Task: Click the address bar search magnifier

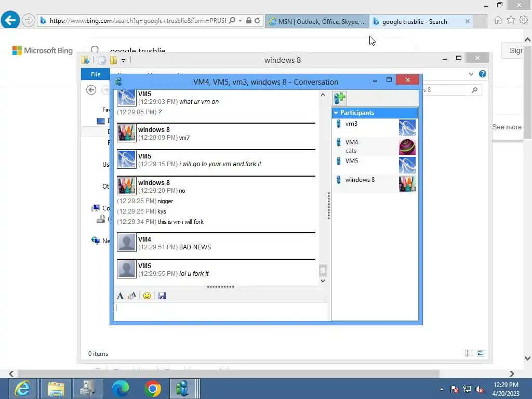Action: point(232,21)
